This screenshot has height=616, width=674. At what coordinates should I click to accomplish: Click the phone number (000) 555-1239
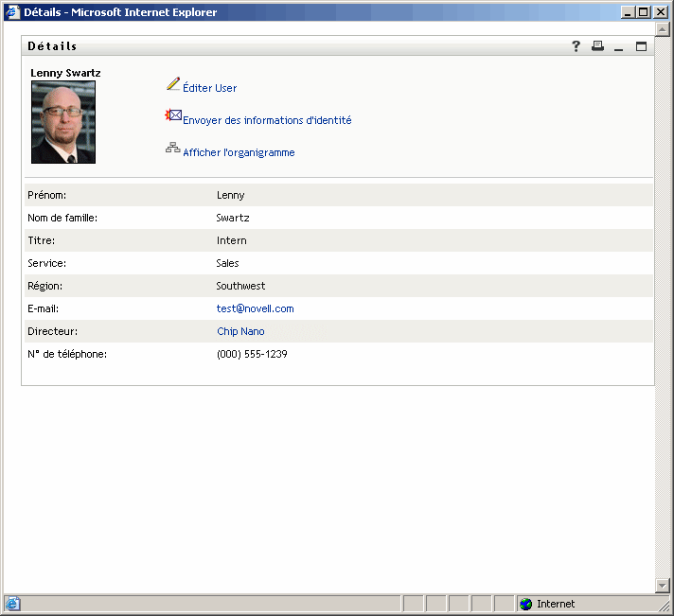coord(252,354)
